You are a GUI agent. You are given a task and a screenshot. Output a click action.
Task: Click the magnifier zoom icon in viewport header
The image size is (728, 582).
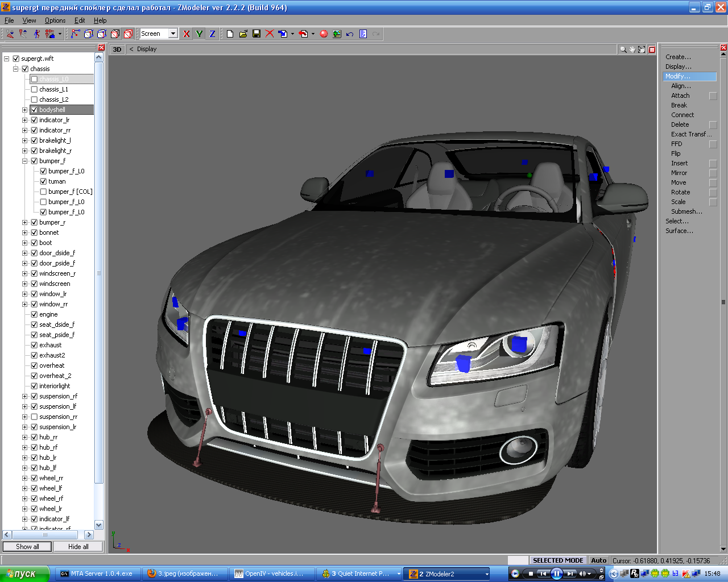[x=623, y=49]
